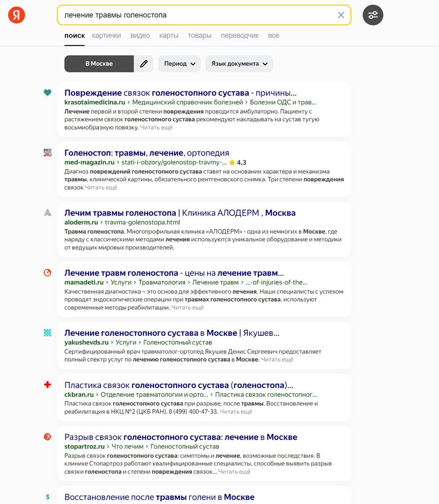
Task: Open "Голеностопный сустав" breadcrumb under yakushevds.ru
Action: (x=178, y=342)
